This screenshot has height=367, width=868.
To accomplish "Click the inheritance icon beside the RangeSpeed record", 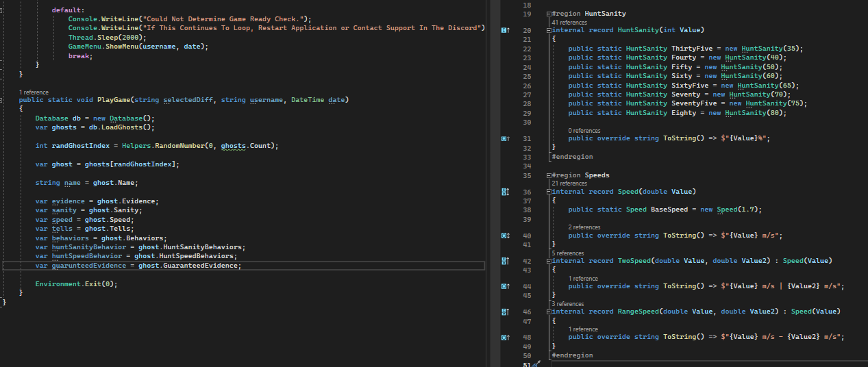I will 505,312.
